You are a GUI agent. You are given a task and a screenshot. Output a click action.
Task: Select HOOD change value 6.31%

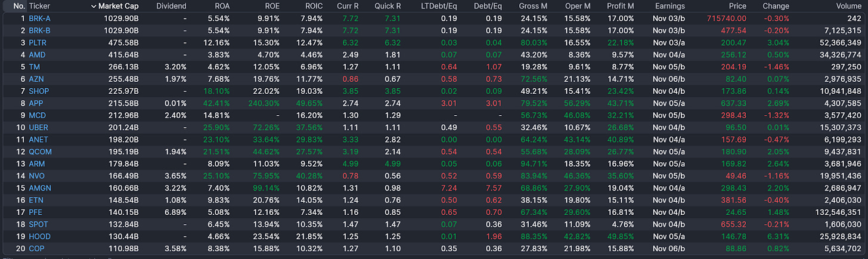coord(779,236)
